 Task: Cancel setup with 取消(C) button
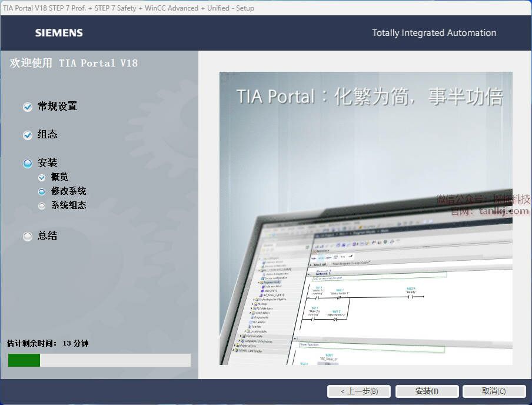point(494,391)
